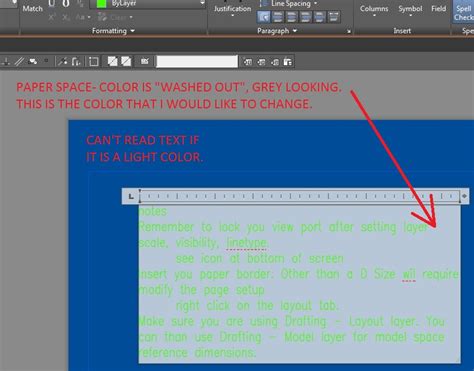This screenshot has height=371, width=474.
Task: Click the Match text formatting button
Action: [32, 8]
